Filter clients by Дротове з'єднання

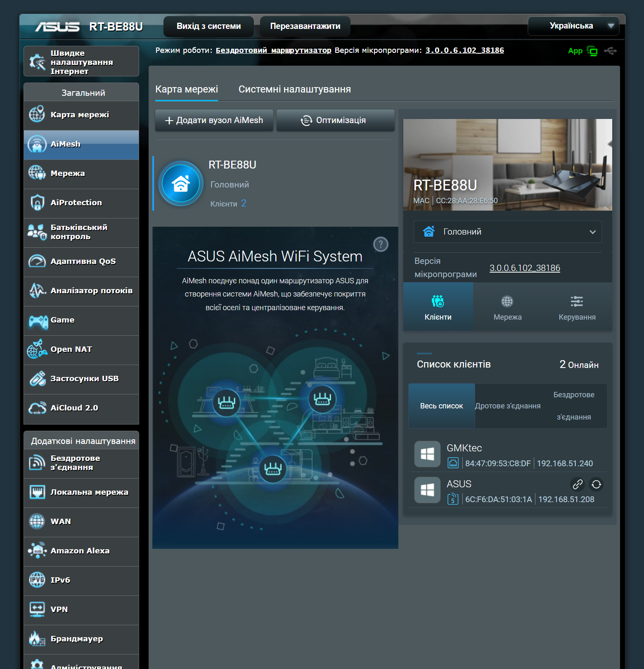[508, 406]
